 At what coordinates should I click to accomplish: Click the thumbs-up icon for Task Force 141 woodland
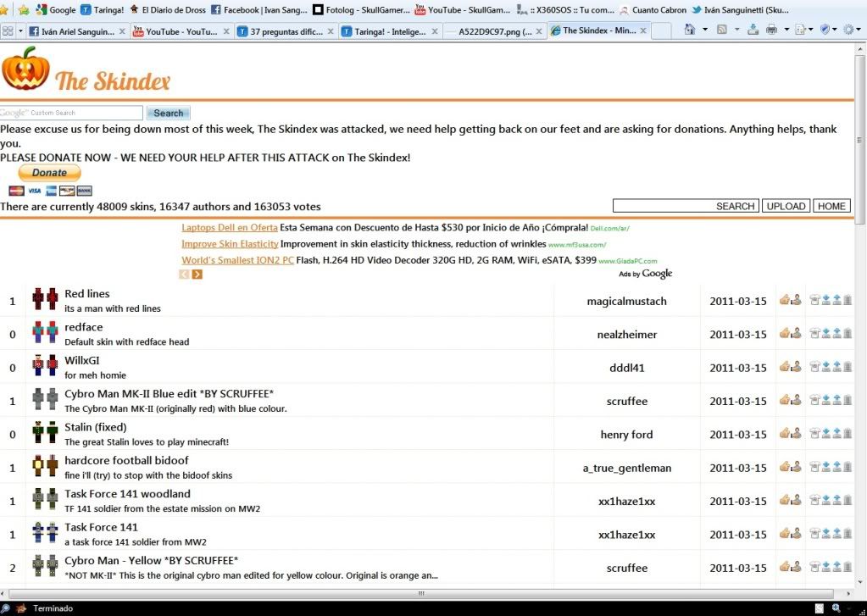[785, 499]
